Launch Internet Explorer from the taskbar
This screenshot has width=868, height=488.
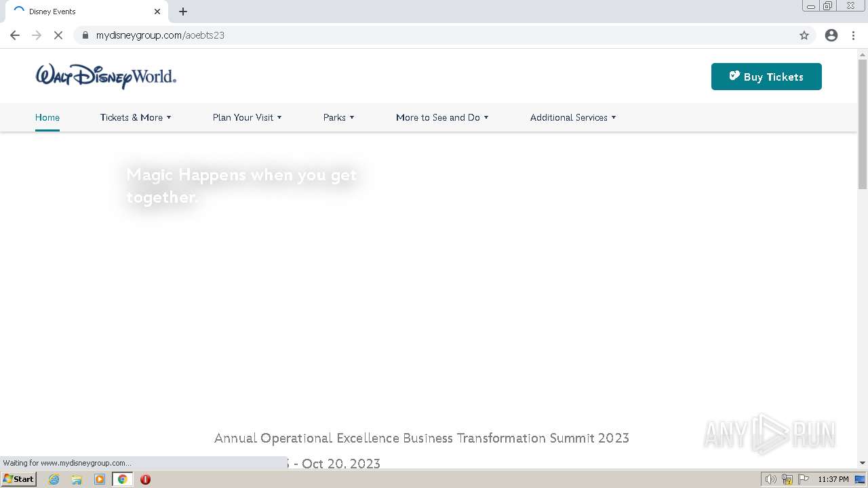pyautogui.click(x=54, y=479)
